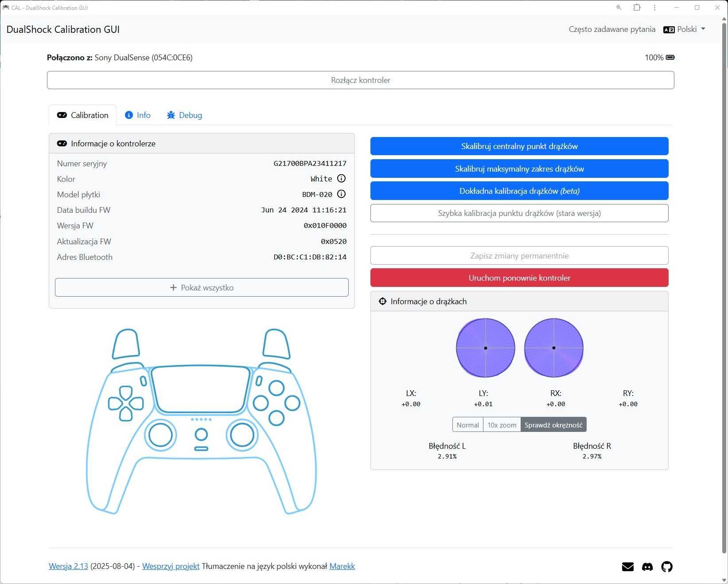Click the left trigger on controller diagram
This screenshot has width=728, height=584.
[x=126, y=344]
